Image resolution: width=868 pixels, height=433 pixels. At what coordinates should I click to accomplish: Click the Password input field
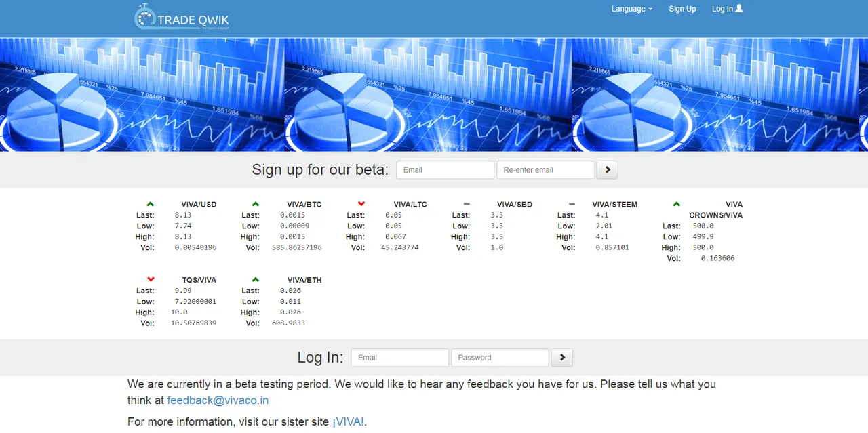[500, 358]
